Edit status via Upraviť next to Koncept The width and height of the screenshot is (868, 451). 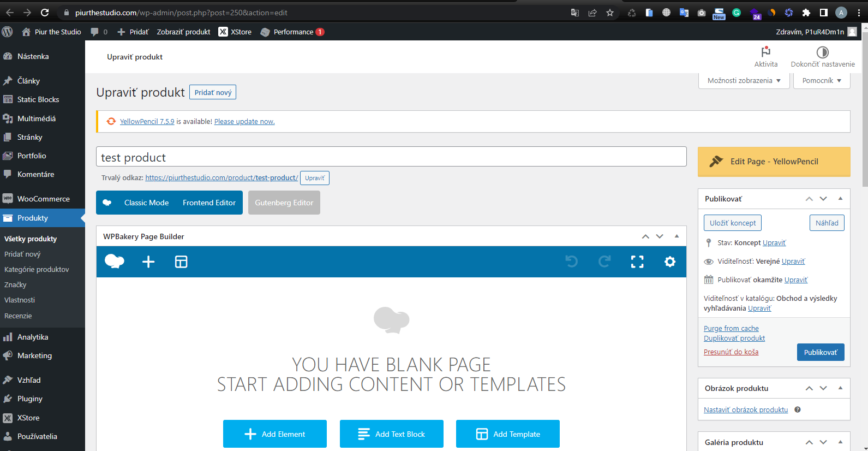(x=774, y=242)
